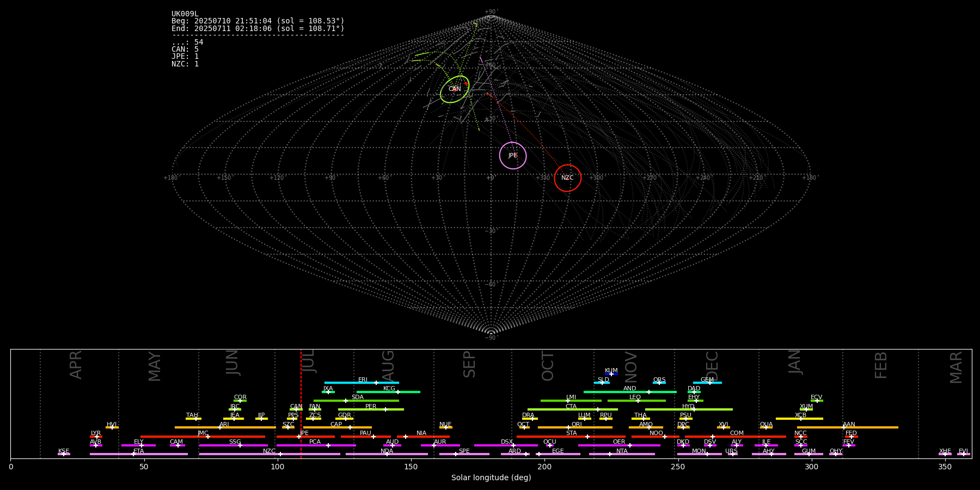Viewport: 980px width, 490px height.
Task: Click the 'Beg: 20250710 21:51:04' header line
Action: coord(258,21)
